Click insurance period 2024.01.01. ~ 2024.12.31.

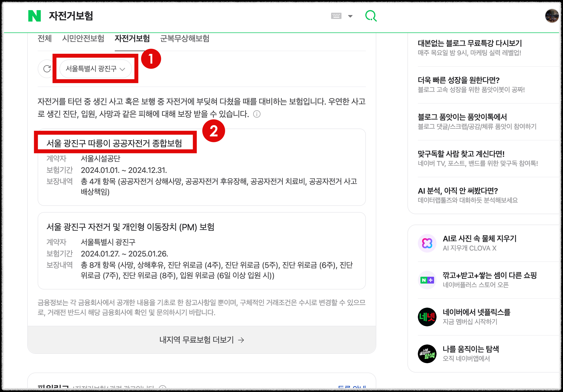click(x=124, y=170)
